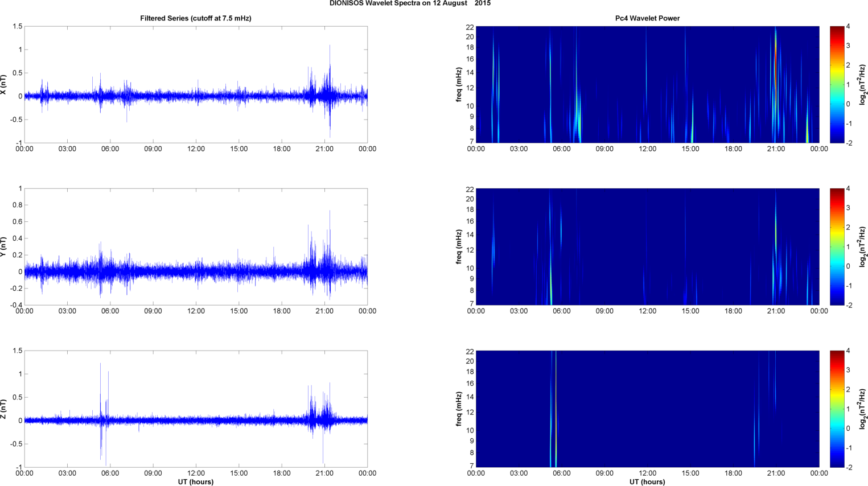
Task: Click the "Z (nT)" axis label
Action: 3,409
